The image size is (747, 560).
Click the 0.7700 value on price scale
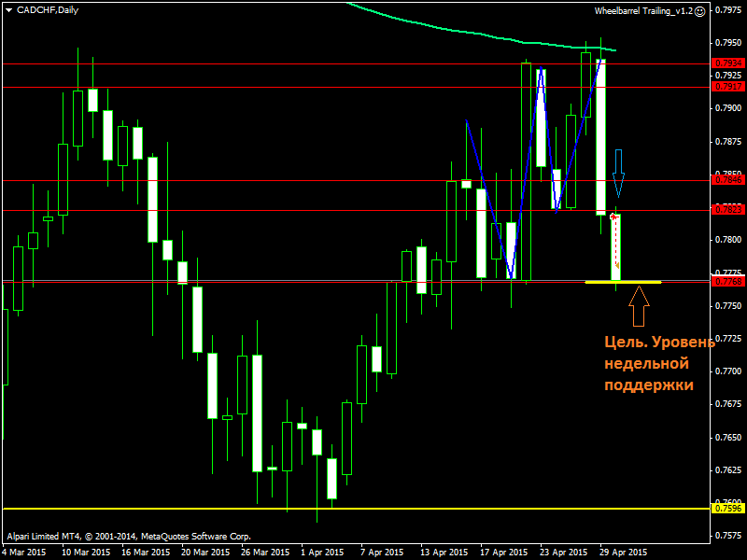(728, 371)
